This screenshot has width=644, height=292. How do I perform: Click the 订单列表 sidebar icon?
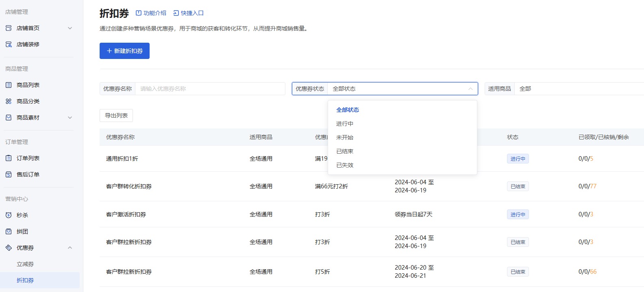pyautogui.click(x=9, y=158)
